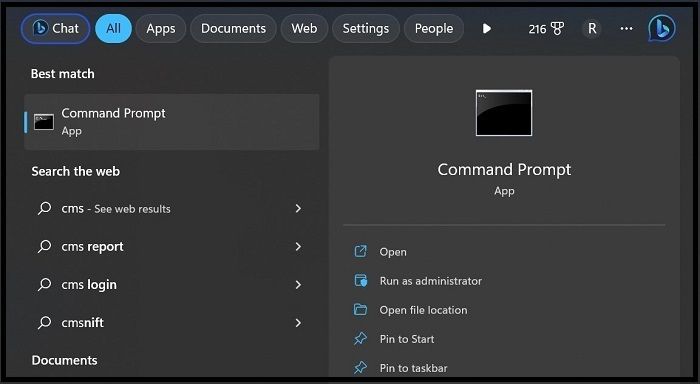The width and height of the screenshot is (700, 384).
Task: Expand the cmsnift suggestion chevron
Action: 298,322
